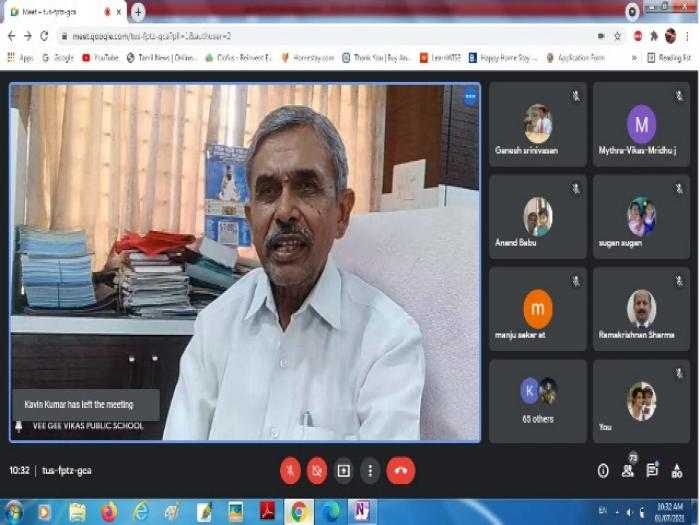The width and height of the screenshot is (700, 525).
Task: Select the Ramakrishnan Sharma participant tile
Action: tap(642, 309)
